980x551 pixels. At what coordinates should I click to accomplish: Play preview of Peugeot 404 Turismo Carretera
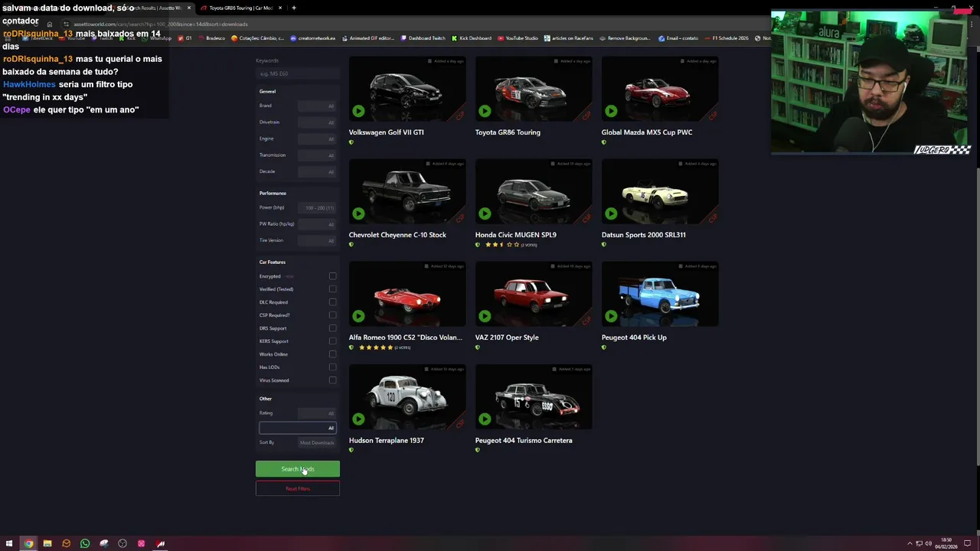[x=485, y=419]
